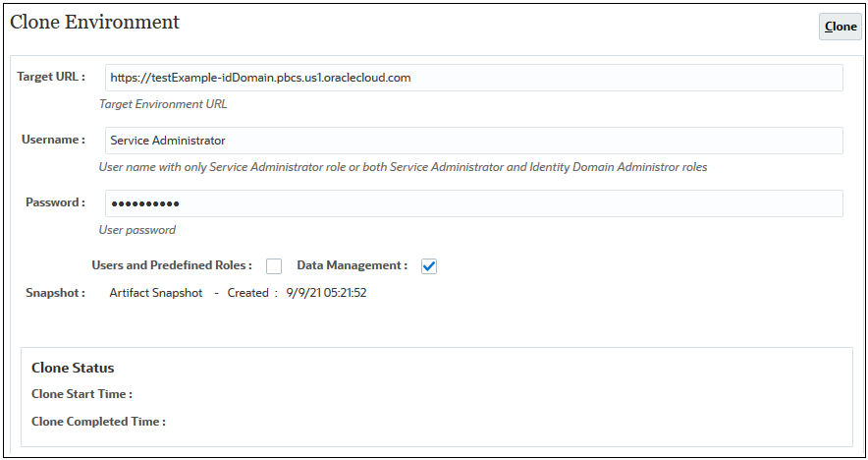Click the 'Clone Start Time :' label
868x460 pixels.
[81, 394]
